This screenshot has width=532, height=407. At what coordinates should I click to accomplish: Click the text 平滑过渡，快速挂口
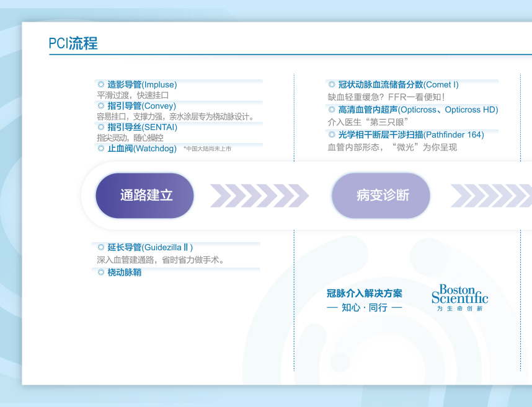(x=133, y=95)
